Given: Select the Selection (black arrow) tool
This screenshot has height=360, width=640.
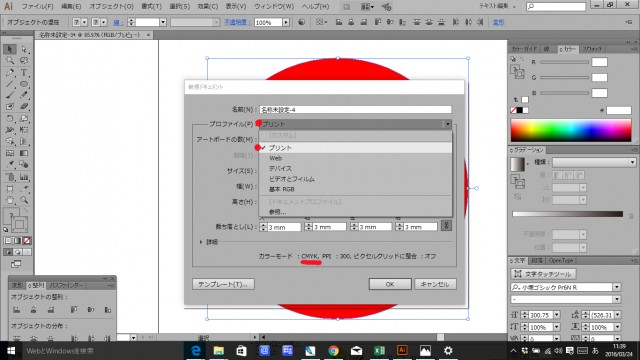Looking at the screenshot, I should click(x=10, y=49).
